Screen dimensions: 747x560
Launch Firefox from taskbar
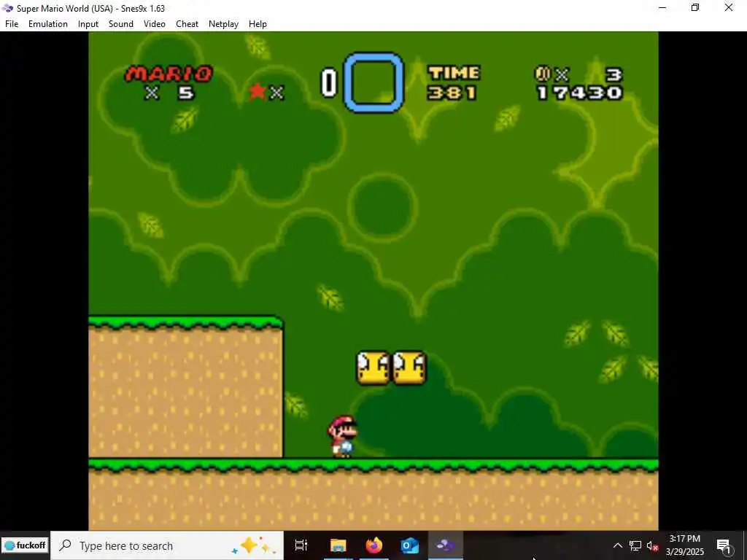[374, 545]
